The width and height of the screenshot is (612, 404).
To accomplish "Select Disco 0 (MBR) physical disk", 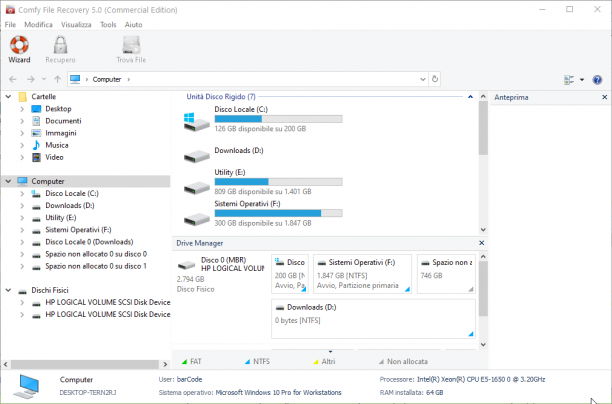I will 221,274.
